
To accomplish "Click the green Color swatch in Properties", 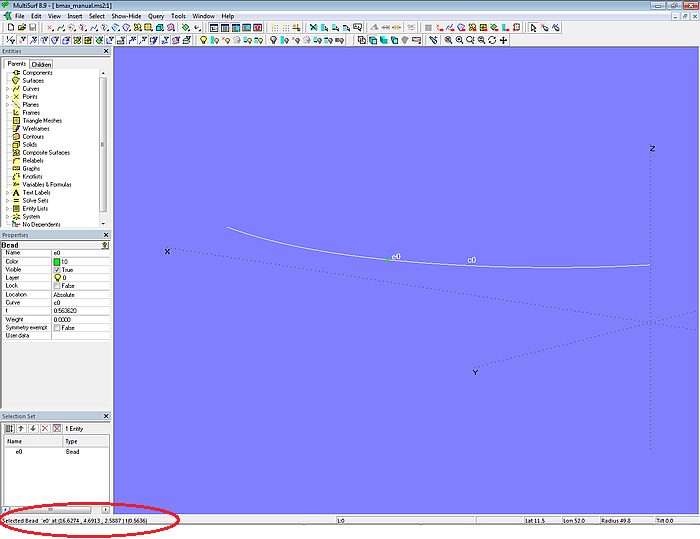I will click(57, 261).
